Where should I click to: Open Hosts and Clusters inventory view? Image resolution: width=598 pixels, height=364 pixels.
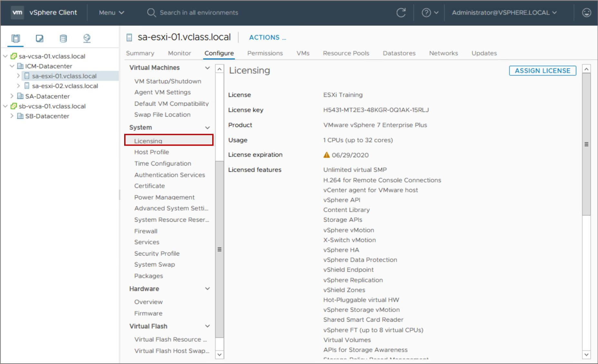[x=15, y=38]
